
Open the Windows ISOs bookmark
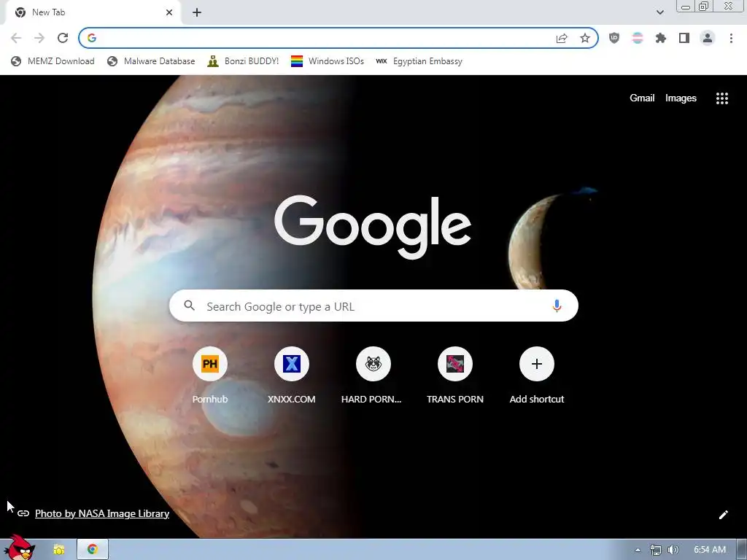pyautogui.click(x=328, y=61)
